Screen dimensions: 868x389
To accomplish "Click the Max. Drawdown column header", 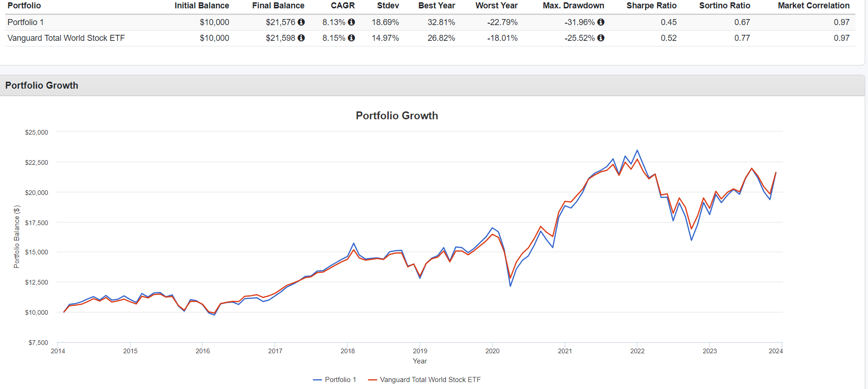I will [x=573, y=6].
